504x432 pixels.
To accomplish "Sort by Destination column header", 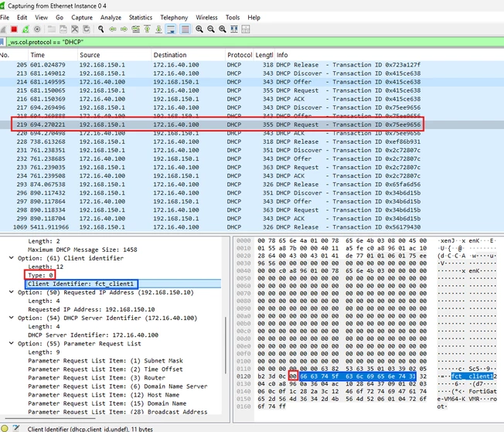I will coord(188,55).
